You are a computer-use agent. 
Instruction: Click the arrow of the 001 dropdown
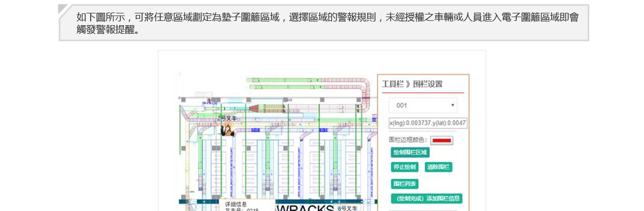pos(452,105)
